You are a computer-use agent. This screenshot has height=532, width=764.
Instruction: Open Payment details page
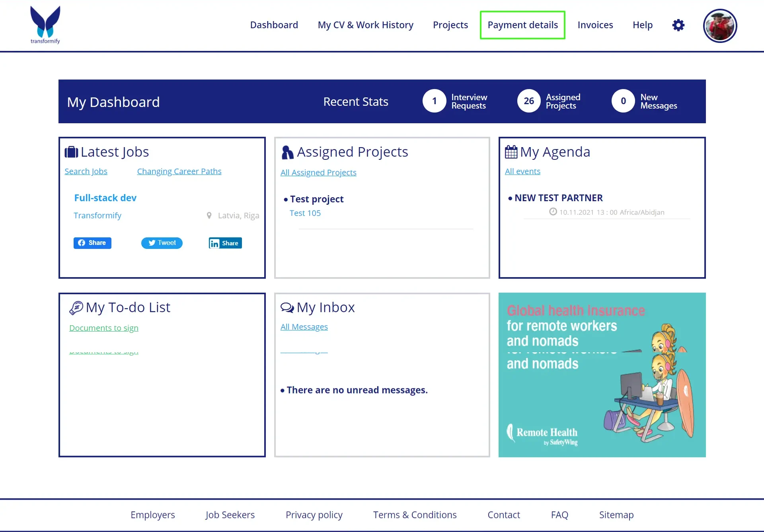523,25
